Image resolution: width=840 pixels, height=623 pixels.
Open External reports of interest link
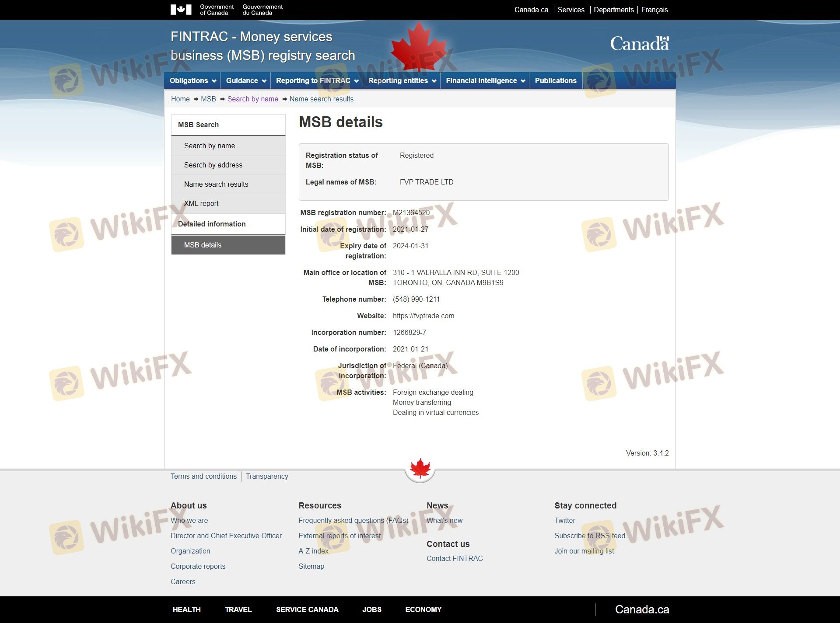(339, 536)
